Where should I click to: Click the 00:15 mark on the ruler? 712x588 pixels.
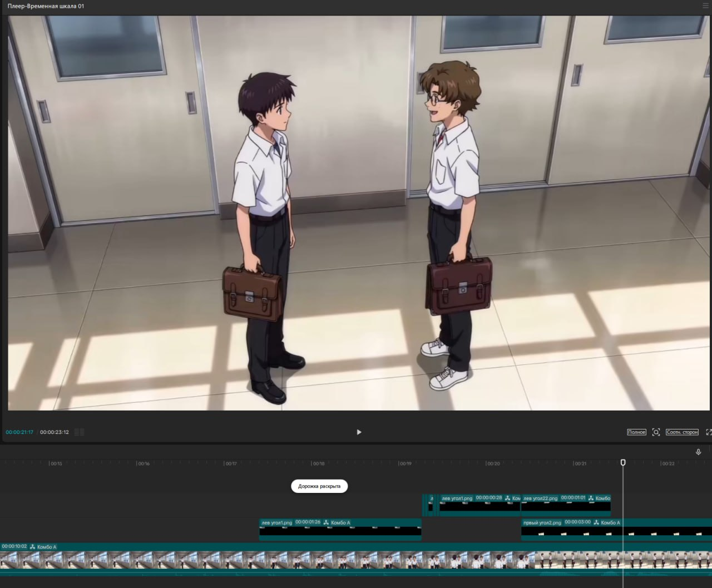[56, 463]
